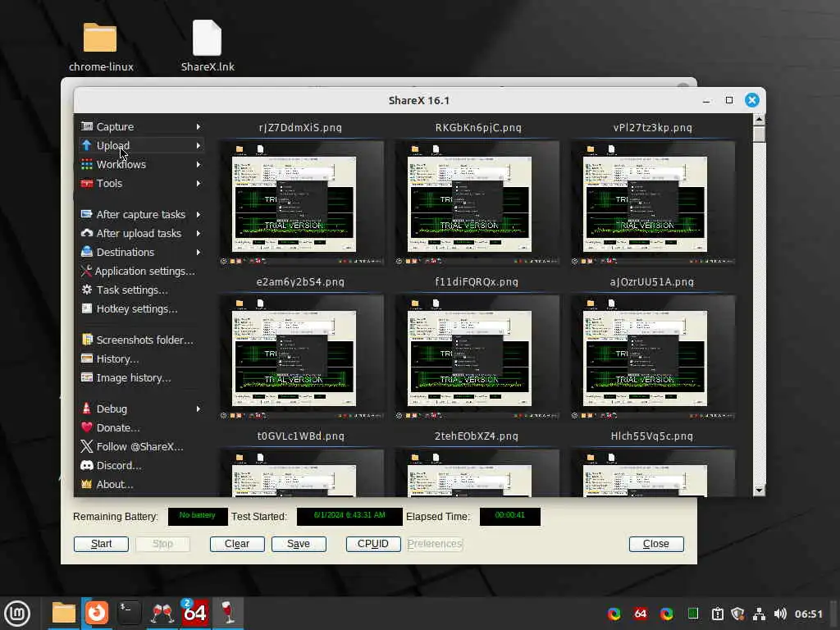Screen dimensions: 840x630
Task: Open Application settings...
Action: click(x=141, y=271)
